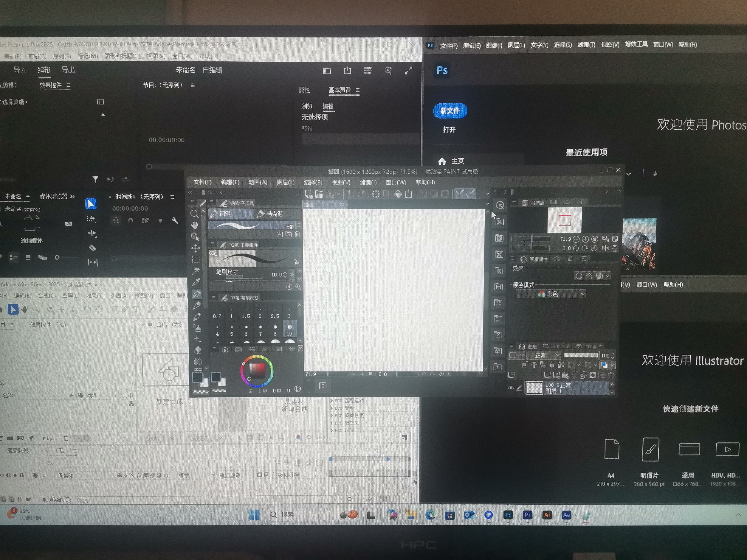747x560 pixels.
Task: Click the navigator zoom slider
Action: tap(531, 239)
